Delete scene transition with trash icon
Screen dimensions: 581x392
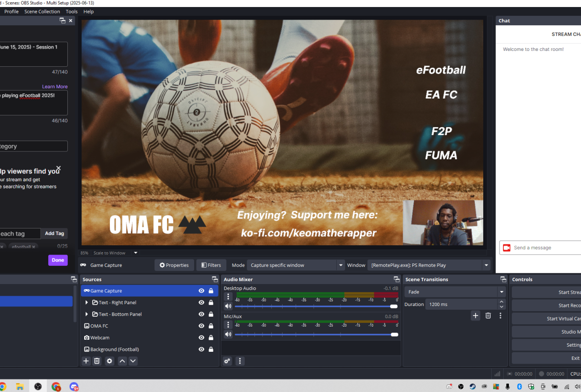coord(488,316)
